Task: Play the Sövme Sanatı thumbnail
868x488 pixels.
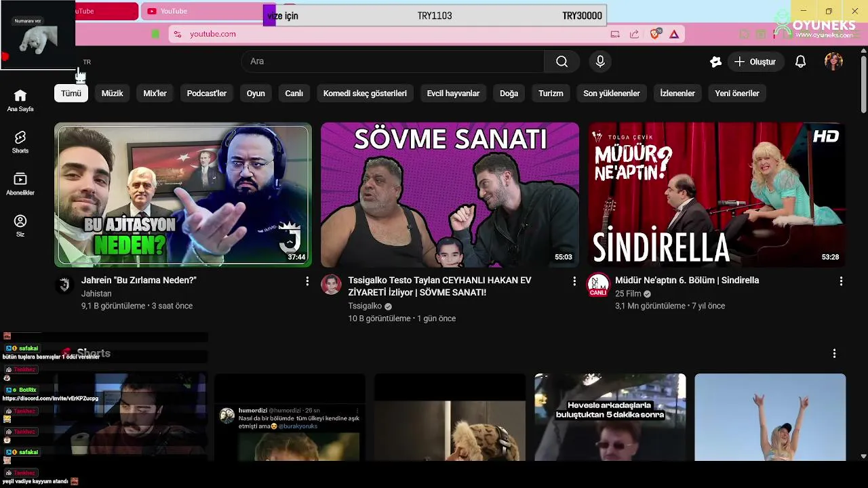Action: [x=450, y=195]
